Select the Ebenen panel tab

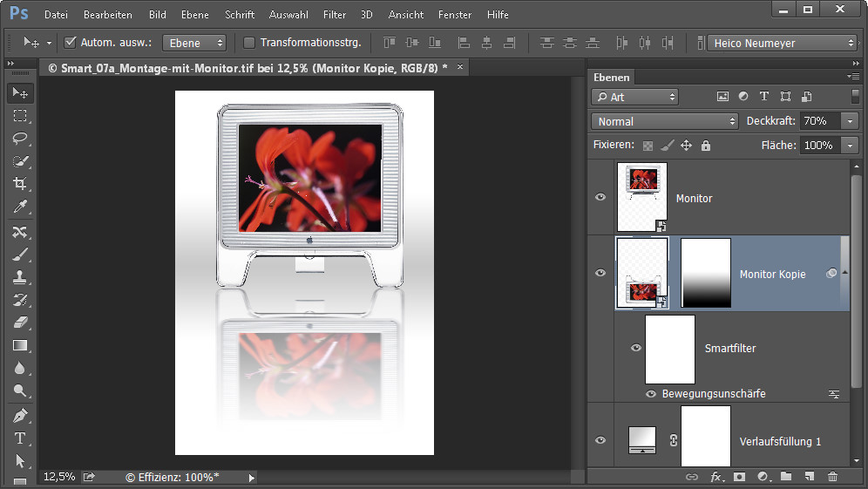611,78
